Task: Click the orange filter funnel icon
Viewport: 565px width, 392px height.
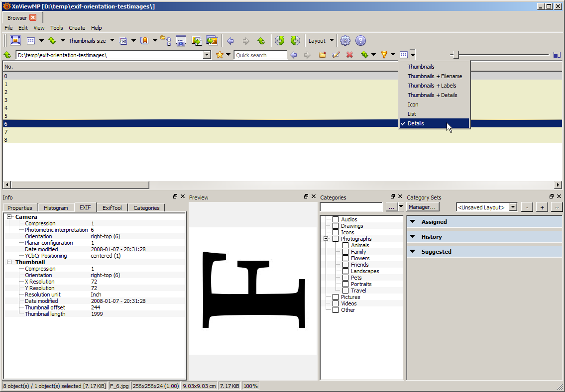Action: tap(384, 55)
